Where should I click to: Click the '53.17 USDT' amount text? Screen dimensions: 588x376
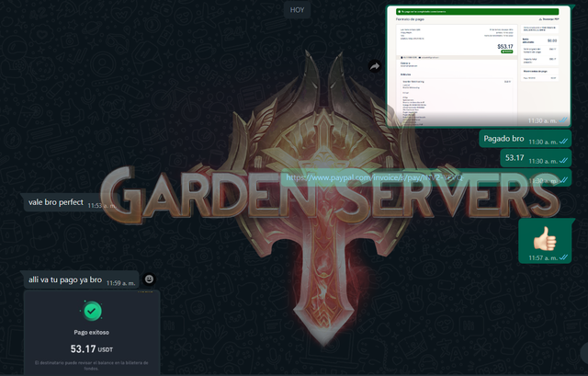[x=92, y=349]
